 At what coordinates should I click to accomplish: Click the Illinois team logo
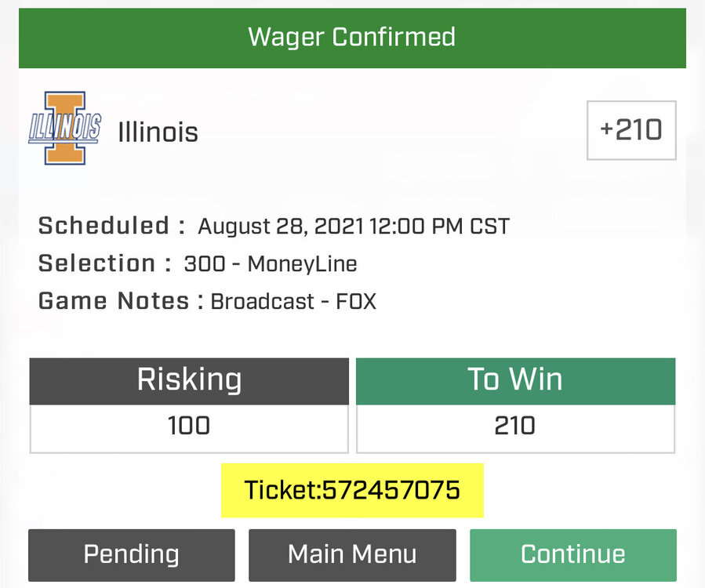64,129
